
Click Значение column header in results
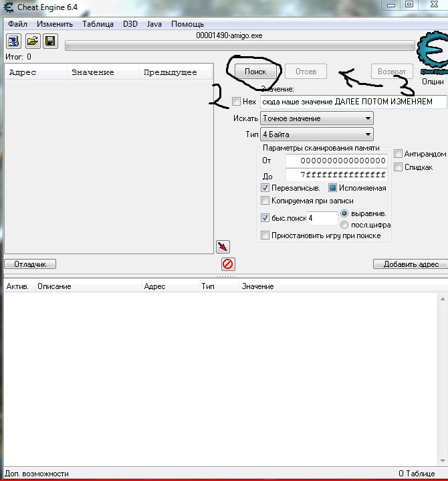[104, 72]
